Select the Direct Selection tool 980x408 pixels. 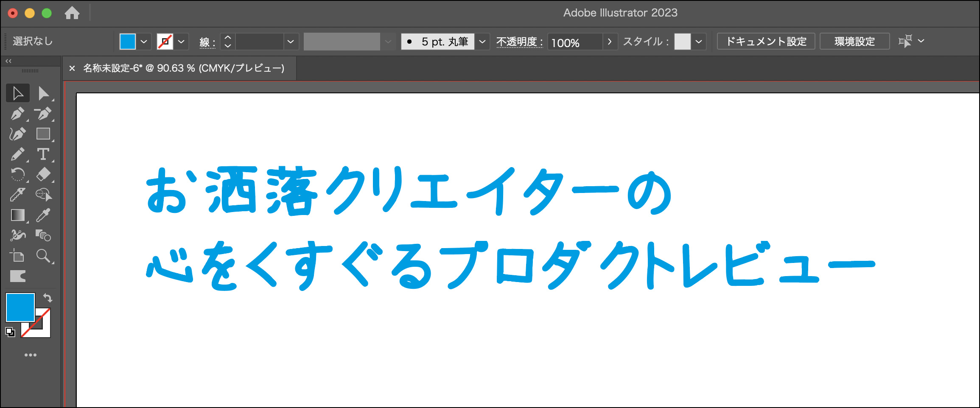(43, 93)
